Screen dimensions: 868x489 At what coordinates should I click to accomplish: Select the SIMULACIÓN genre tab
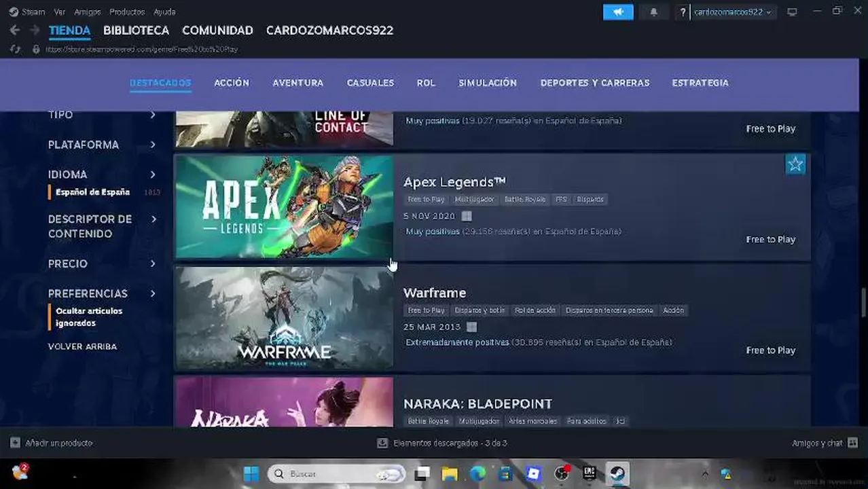coord(488,83)
